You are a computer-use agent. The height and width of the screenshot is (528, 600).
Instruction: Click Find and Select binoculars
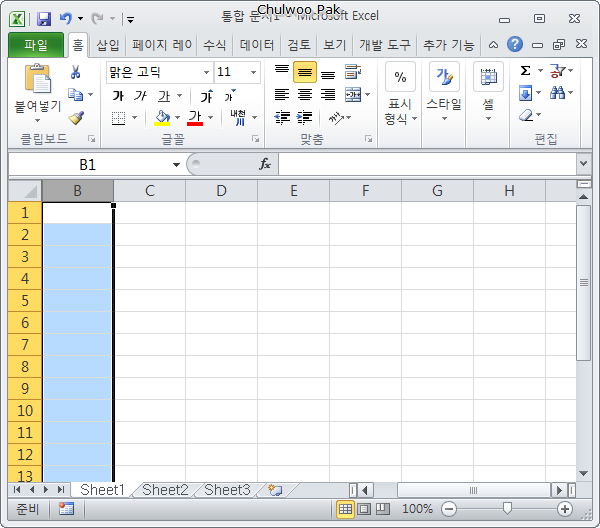tap(557, 93)
